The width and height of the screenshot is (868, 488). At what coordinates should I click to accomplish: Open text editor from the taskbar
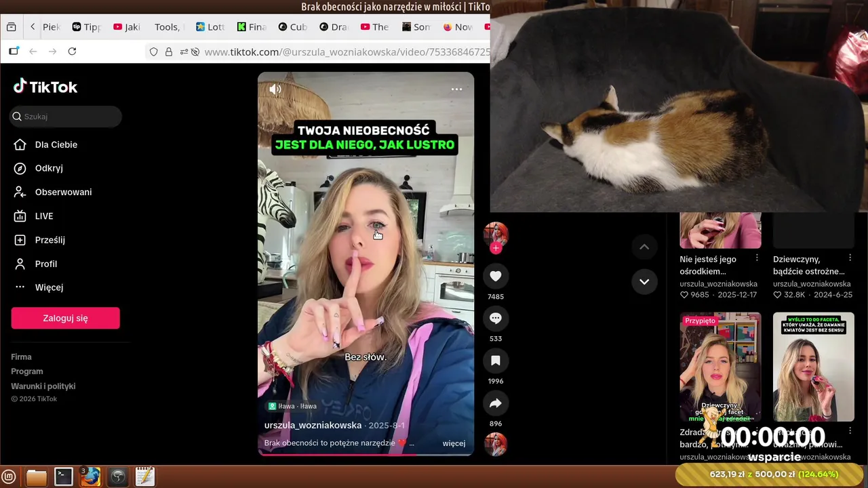[x=144, y=477]
